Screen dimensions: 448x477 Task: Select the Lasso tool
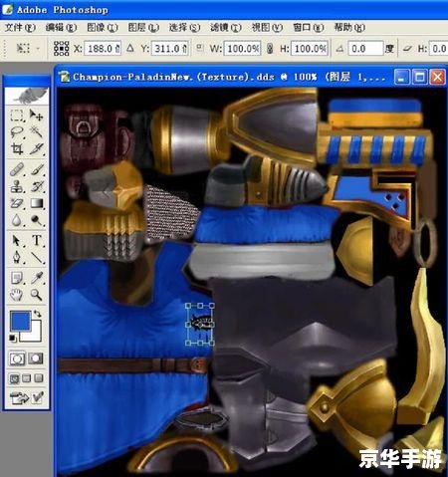17,132
